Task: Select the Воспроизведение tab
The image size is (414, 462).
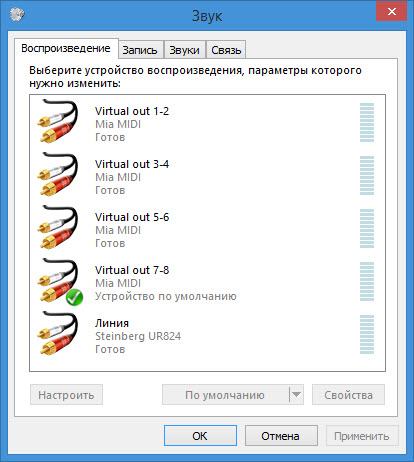Action: 66,49
